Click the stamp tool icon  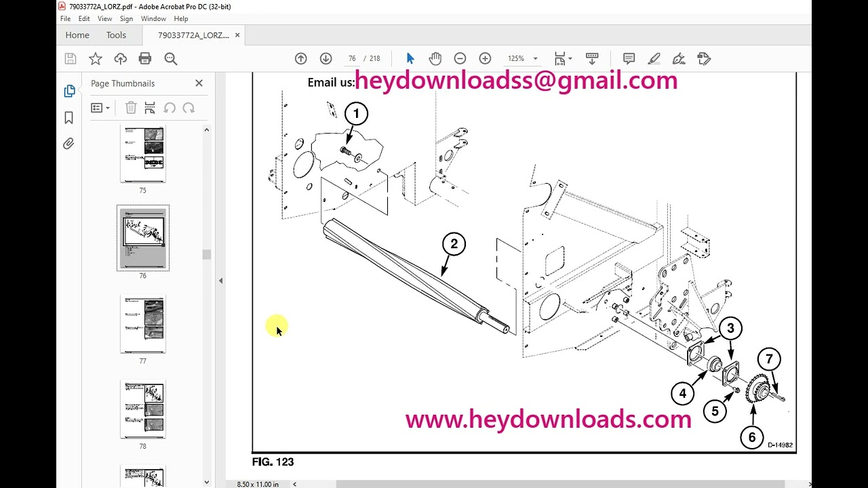[704, 59]
